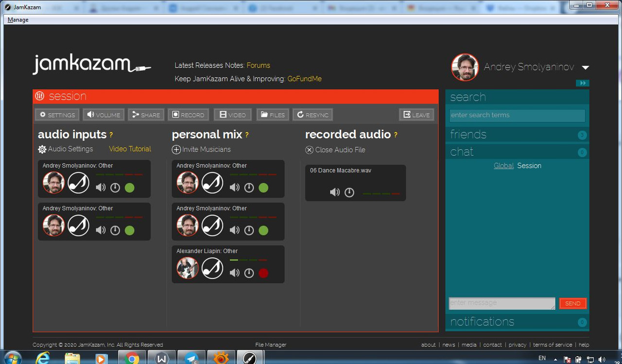Viewport: 622px width, 364px height.
Task: Click the instrument note icon on Alexander Liapin track
Action: 212,268
